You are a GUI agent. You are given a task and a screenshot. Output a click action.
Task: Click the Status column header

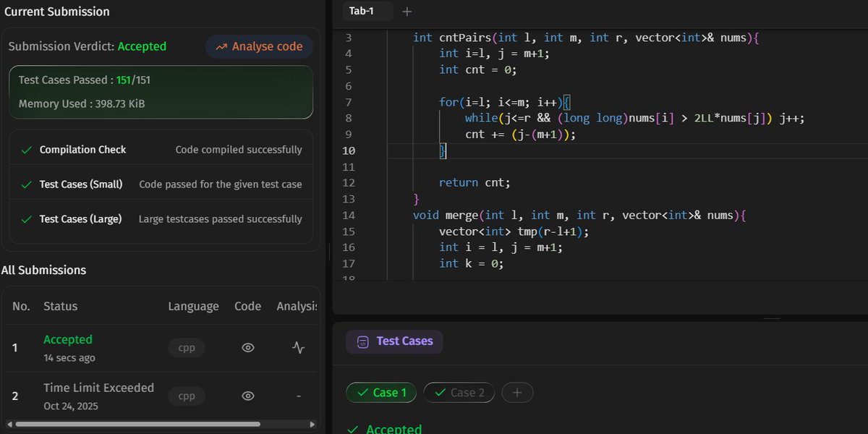pyautogui.click(x=61, y=306)
